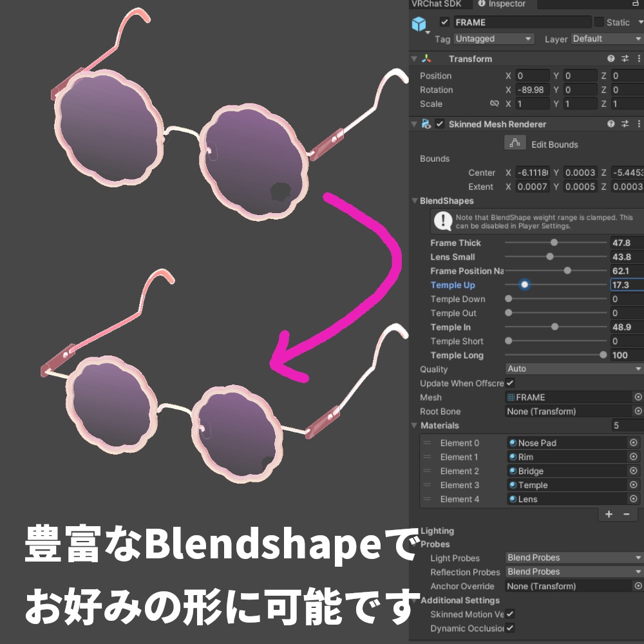Screen dimensions: 644x644
Task: Open the Reflection Probes dropdown
Action: (574, 571)
